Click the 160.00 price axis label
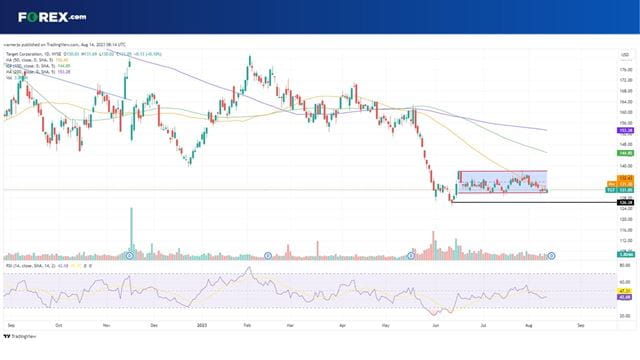The image size is (640, 360). 626,112
